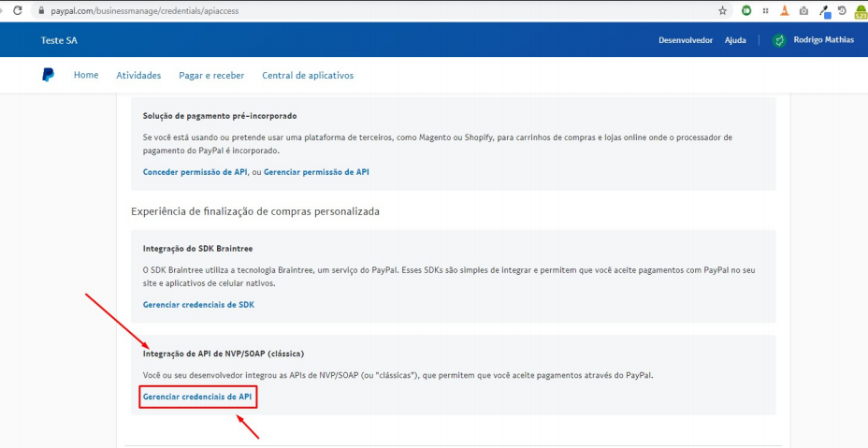Open the Ajuda help link
Screen dimensions: 868x448
click(735, 40)
